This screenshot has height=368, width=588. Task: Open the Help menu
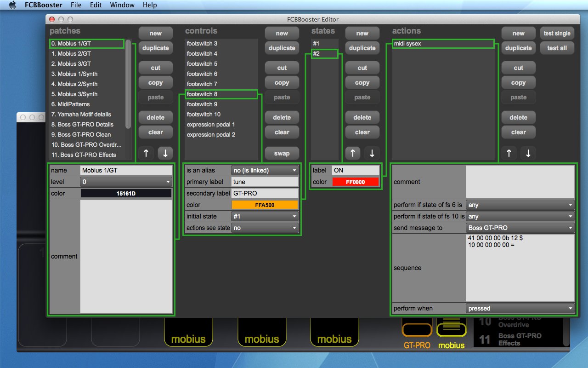(150, 5)
